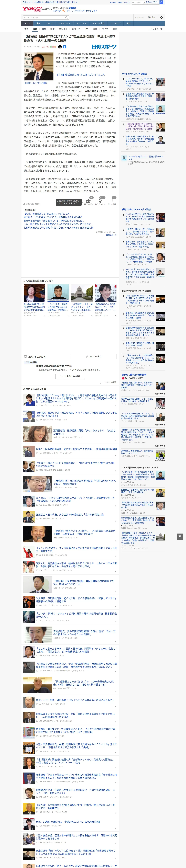Share the article on X
The height and width of the screenshot is (868, 186).
coord(60,47)
